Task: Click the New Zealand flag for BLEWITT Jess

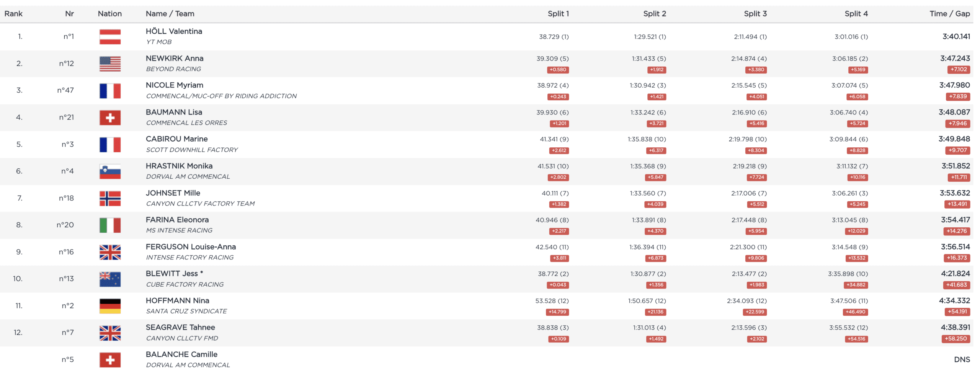Action: pos(110,279)
